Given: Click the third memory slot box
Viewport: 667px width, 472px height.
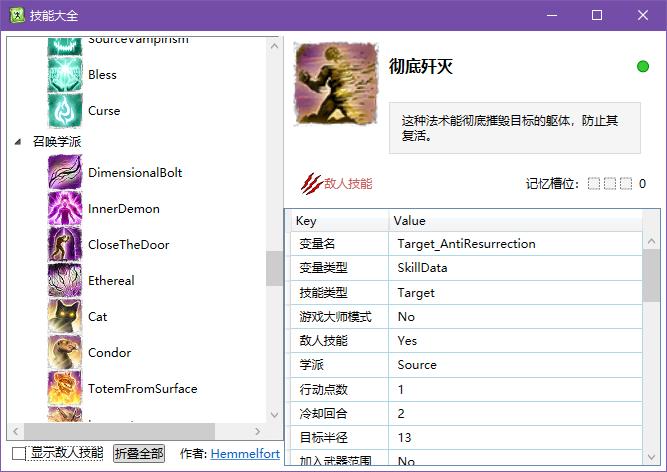Looking at the screenshot, I should coord(626,184).
